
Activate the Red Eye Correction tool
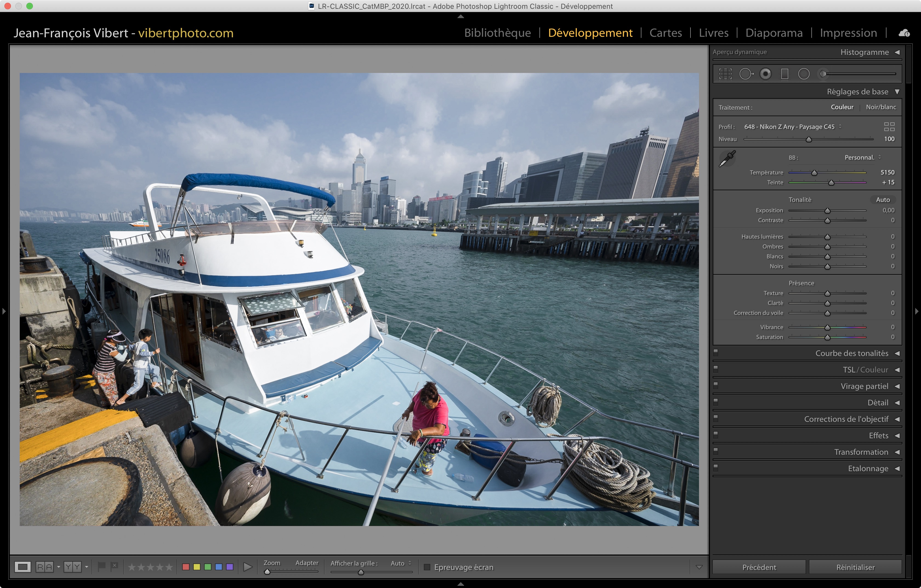pos(765,74)
